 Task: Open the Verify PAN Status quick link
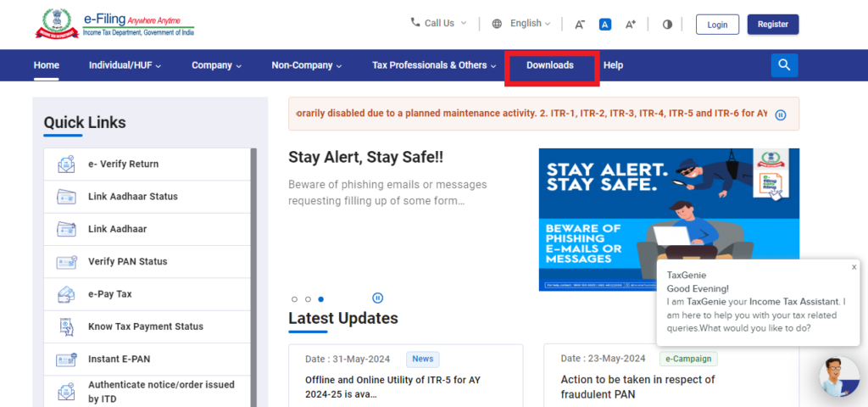click(x=147, y=261)
